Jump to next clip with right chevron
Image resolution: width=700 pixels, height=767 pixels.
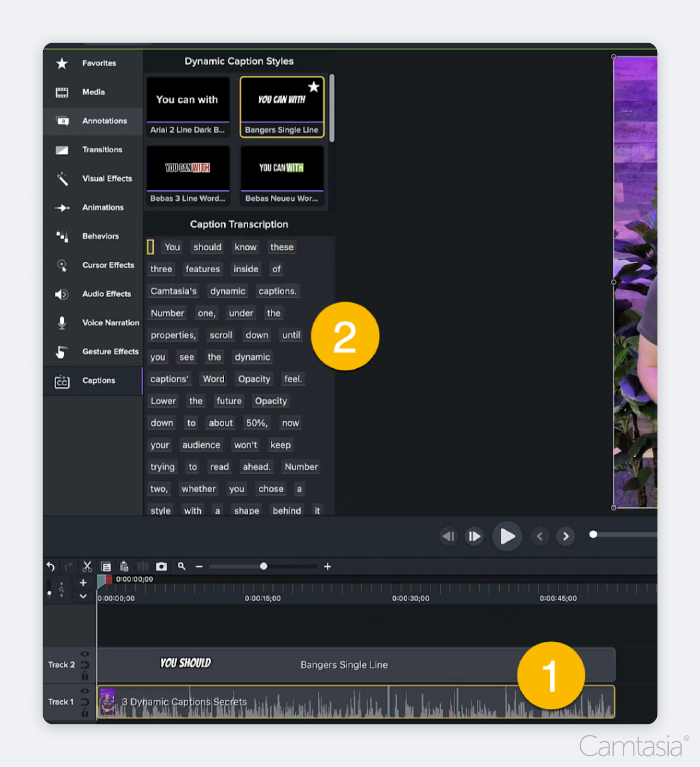[566, 536]
